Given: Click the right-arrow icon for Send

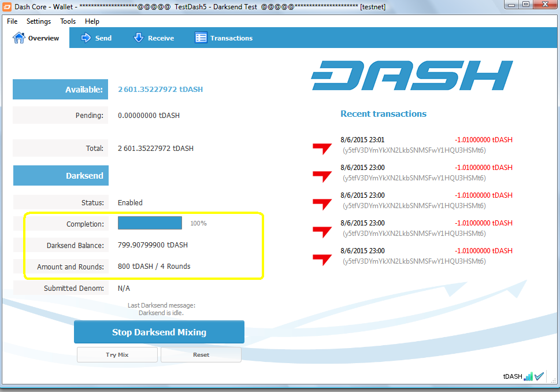Looking at the screenshot, I should pyautogui.click(x=86, y=38).
